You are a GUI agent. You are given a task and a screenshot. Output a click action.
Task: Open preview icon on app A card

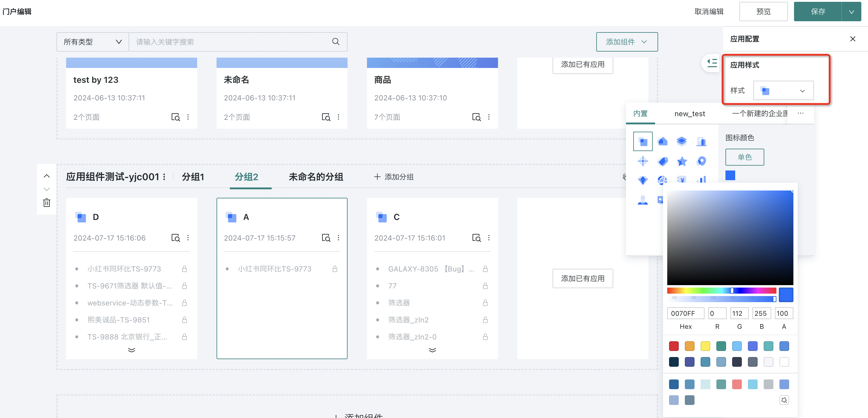(326, 238)
